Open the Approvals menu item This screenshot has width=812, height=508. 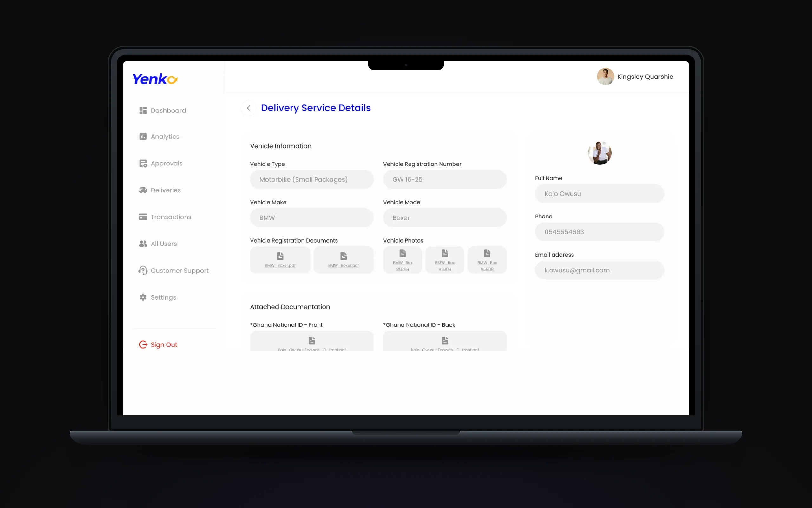(161, 163)
